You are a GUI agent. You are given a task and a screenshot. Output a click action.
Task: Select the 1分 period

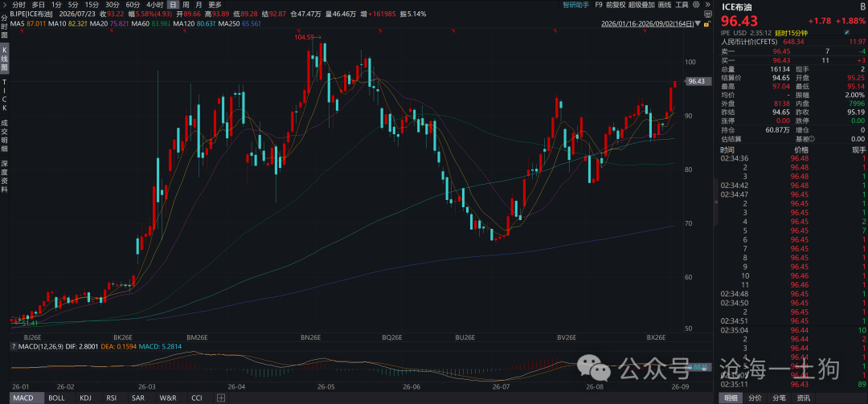coord(56,5)
